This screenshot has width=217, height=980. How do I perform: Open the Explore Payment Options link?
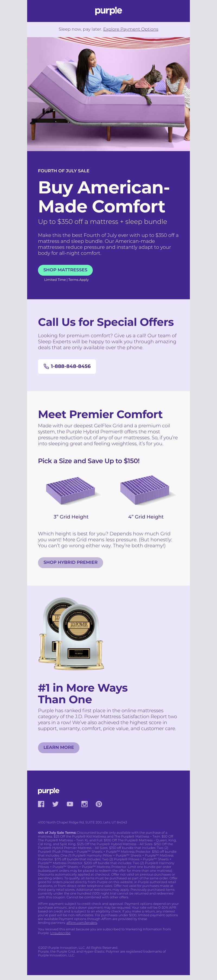[130, 29]
